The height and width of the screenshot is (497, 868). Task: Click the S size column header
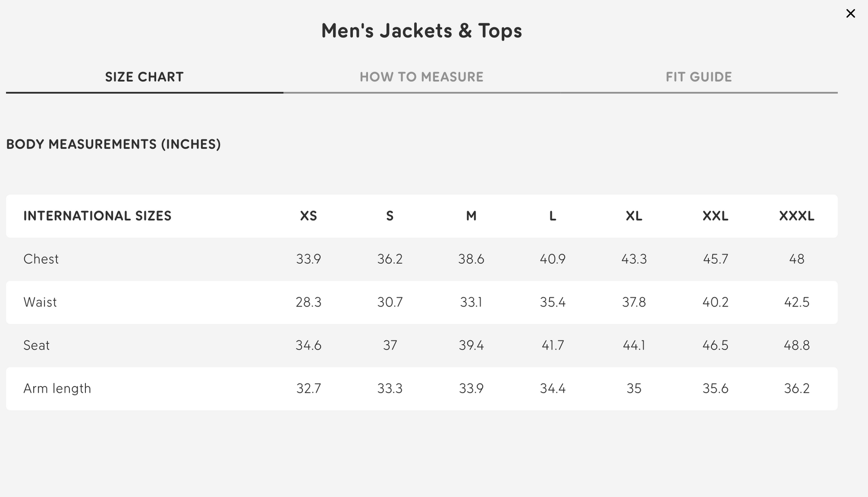(390, 216)
